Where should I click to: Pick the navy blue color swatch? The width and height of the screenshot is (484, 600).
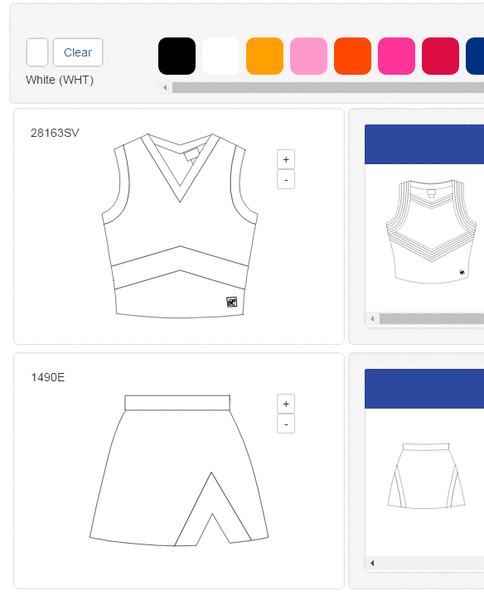point(475,56)
